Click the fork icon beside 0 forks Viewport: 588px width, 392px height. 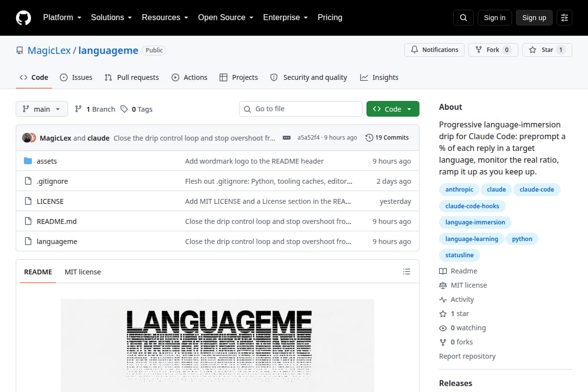point(443,342)
